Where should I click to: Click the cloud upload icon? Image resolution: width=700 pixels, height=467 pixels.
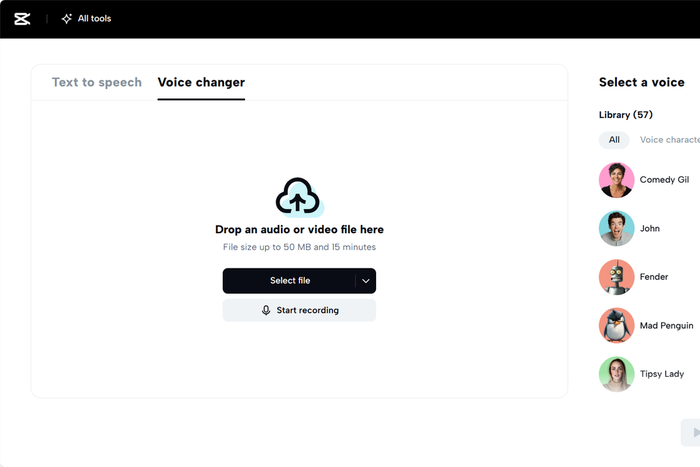click(x=299, y=197)
